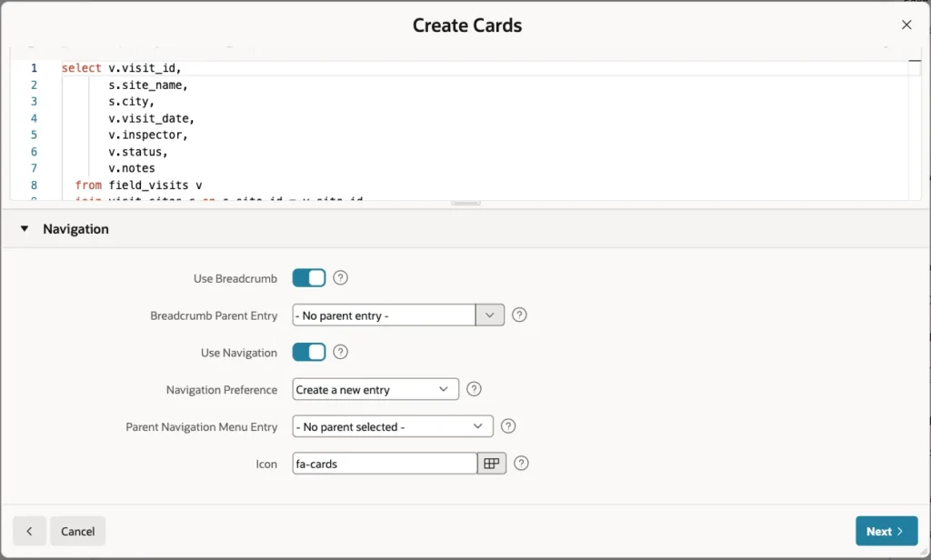Open Parent Navigation Menu Entry dropdown
Viewport: 931px width, 560px height.
click(x=393, y=426)
